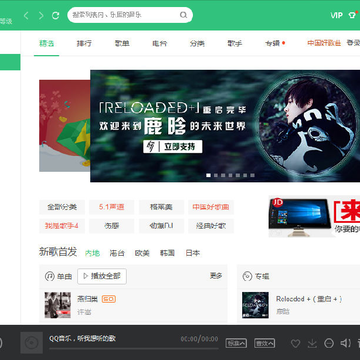Open the Reloaded + album cover thumbnail
This screenshot has width=360, height=360.
coord(255,305)
